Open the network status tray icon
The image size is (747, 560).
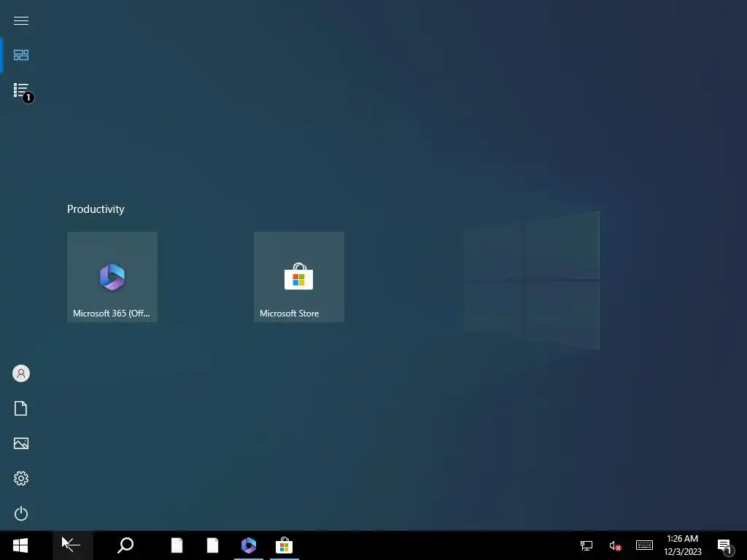pos(587,545)
